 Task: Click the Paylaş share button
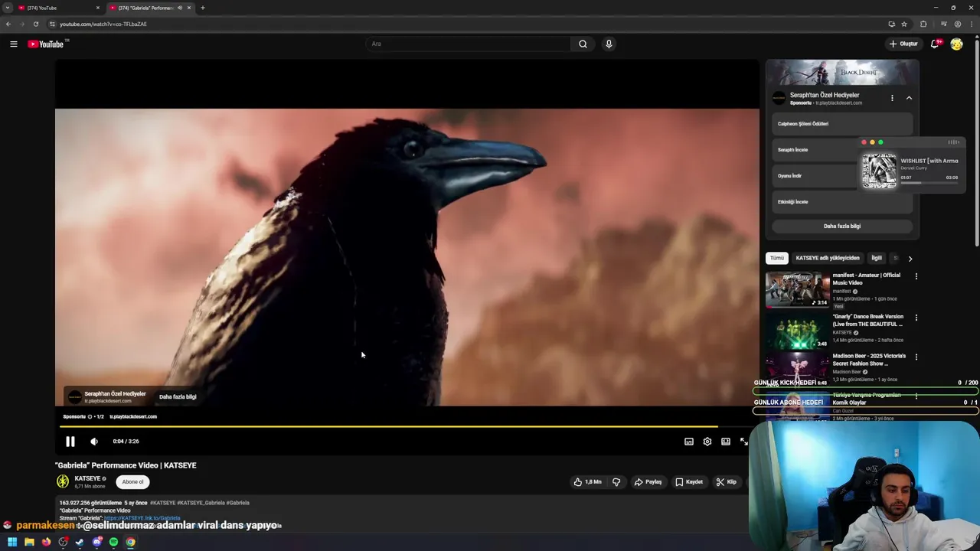click(648, 482)
